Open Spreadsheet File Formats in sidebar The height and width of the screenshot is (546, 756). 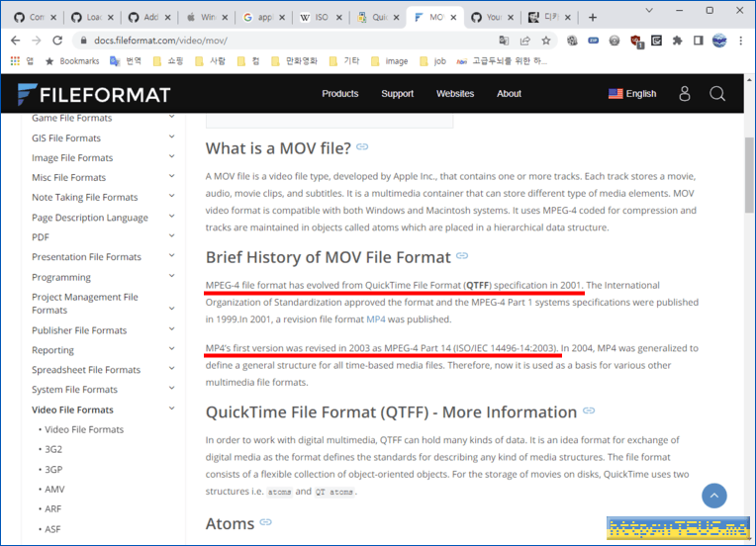tap(86, 370)
